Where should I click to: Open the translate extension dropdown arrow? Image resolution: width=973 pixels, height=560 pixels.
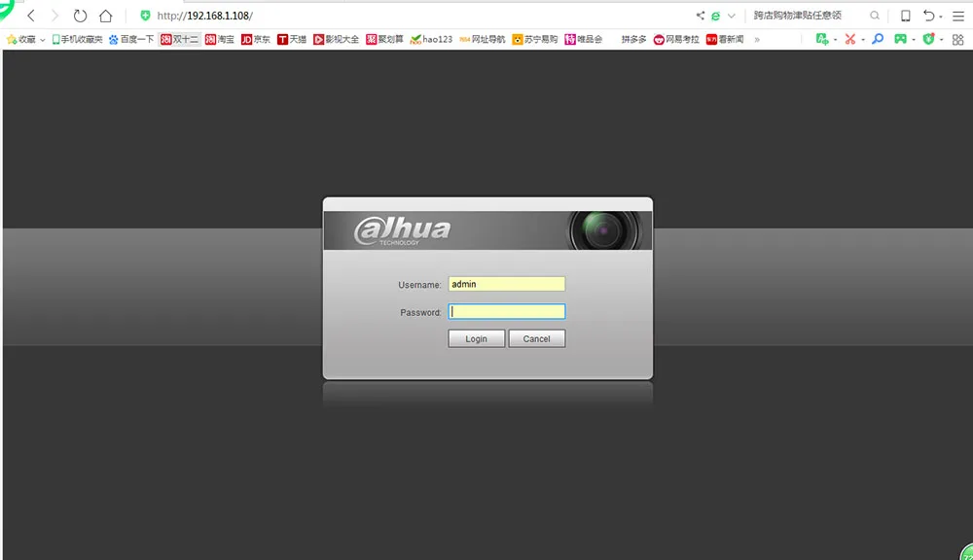click(835, 40)
